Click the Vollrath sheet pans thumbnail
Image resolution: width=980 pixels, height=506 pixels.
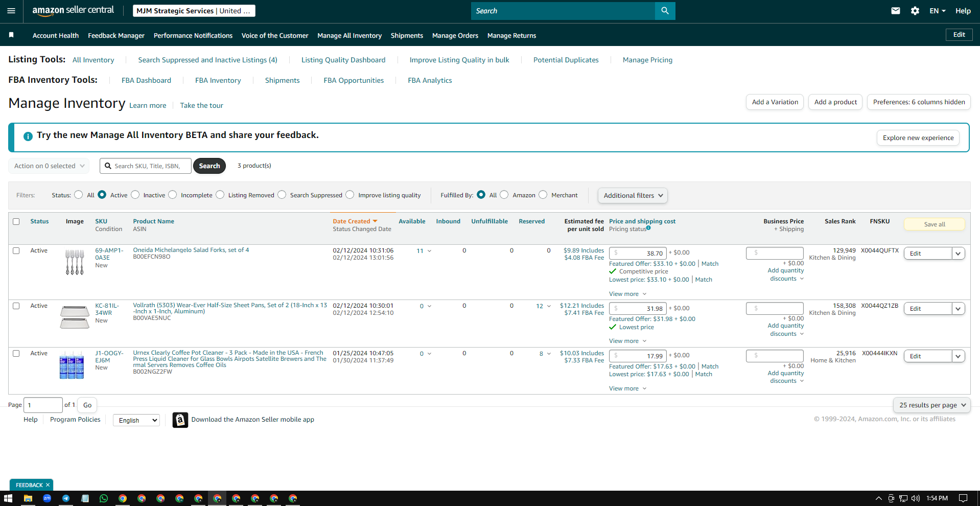tap(75, 317)
